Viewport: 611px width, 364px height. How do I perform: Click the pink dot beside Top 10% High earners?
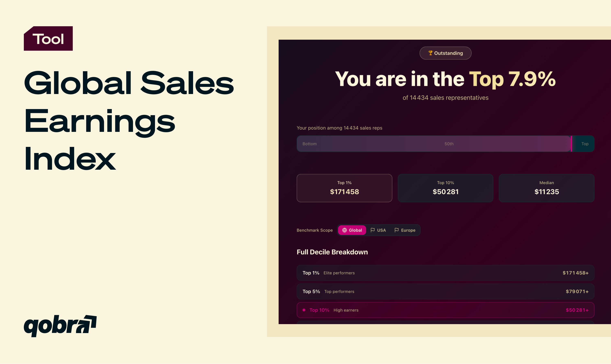tap(304, 310)
